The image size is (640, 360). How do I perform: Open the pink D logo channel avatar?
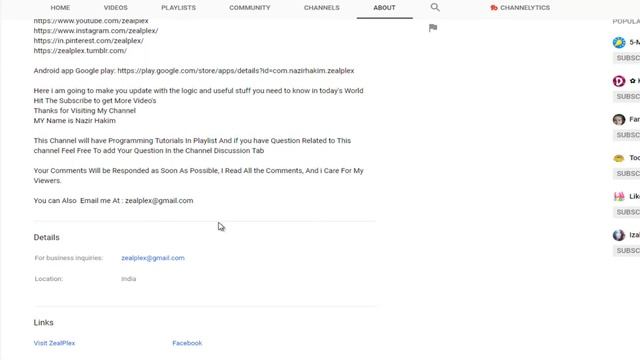tap(619, 81)
